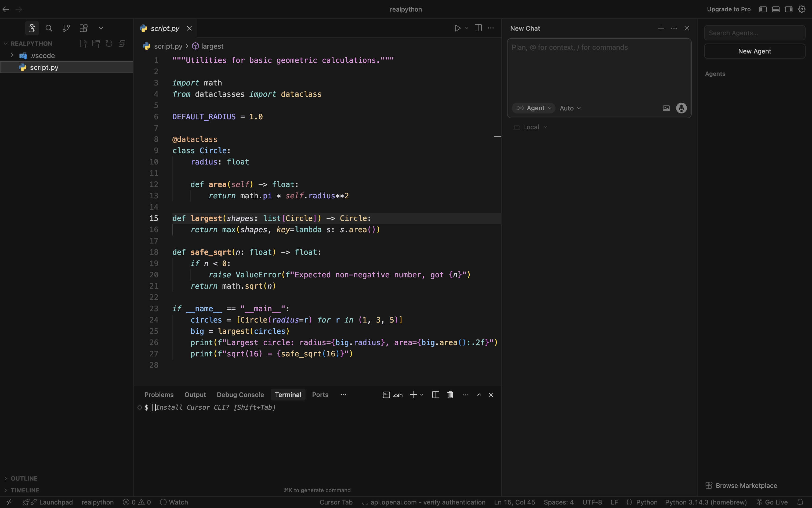This screenshot has height=508, width=812.
Task: Open errors and warnings count
Action: [137, 502]
